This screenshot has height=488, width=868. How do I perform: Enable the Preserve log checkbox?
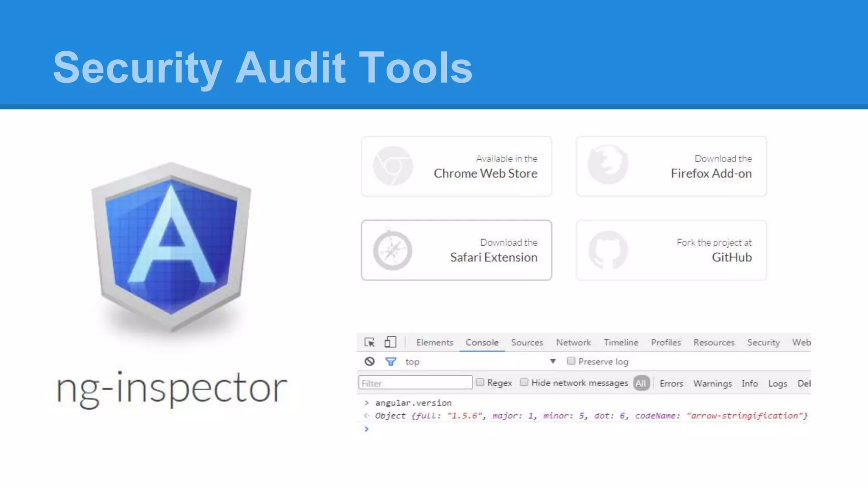(x=571, y=361)
